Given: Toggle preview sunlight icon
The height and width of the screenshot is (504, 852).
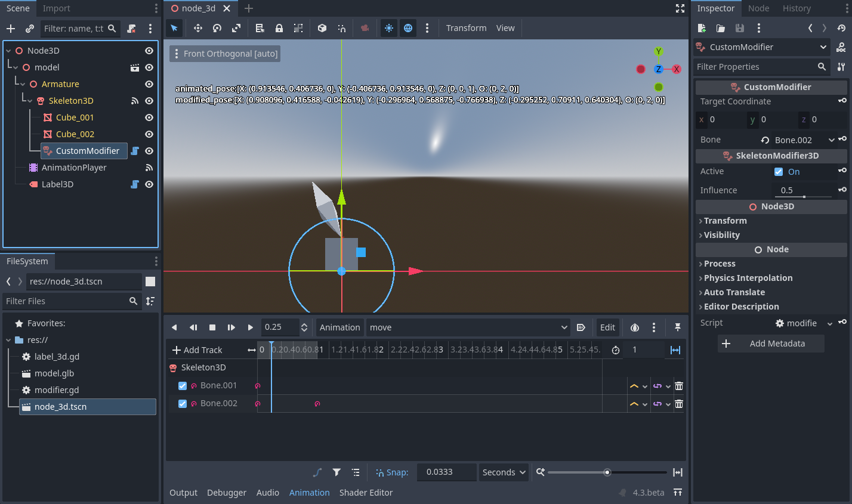Looking at the screenshot, I should pyautogui.click(x=389, y=28).
